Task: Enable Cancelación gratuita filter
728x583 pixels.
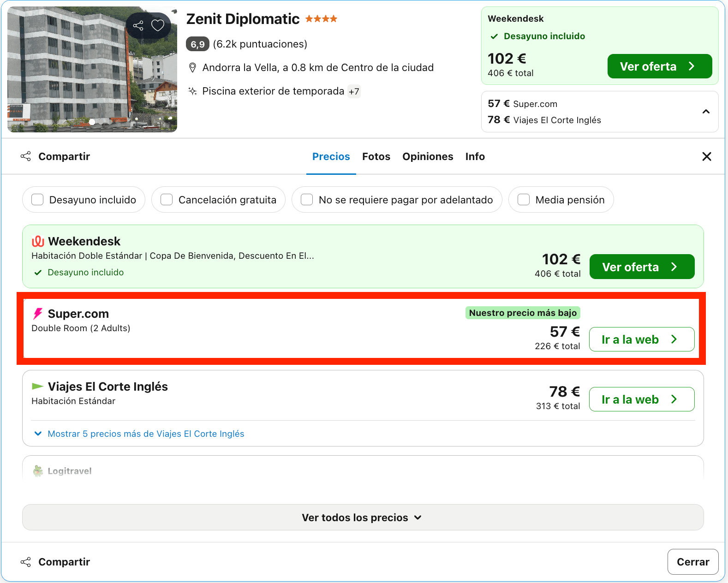Action: (167, 200)
